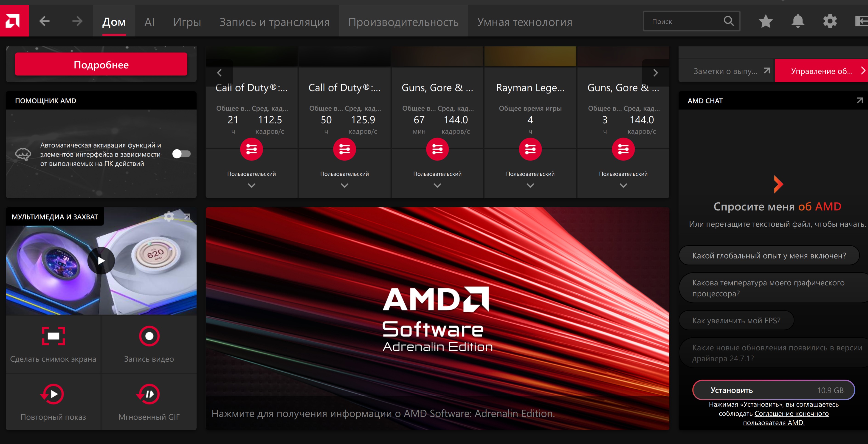Expand profile dropdown under Call of Duty 21 ч
The width and height of the screenshot is (868, 444).
(251, 185)
